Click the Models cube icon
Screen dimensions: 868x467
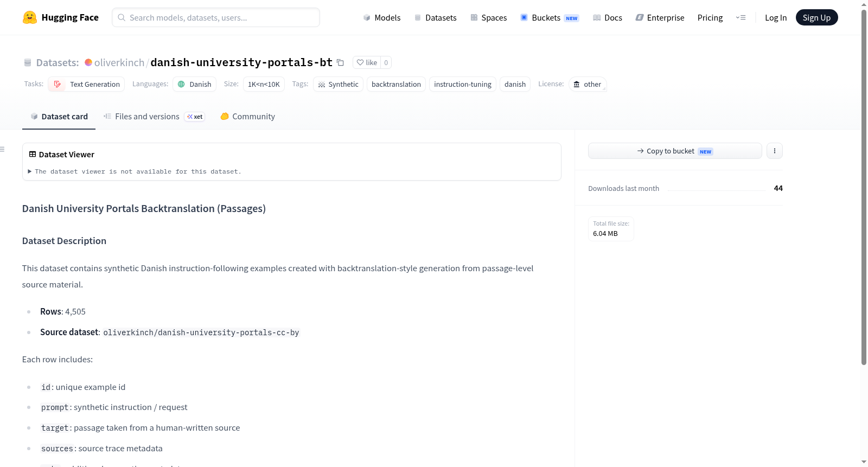click(x=367, y=17)
